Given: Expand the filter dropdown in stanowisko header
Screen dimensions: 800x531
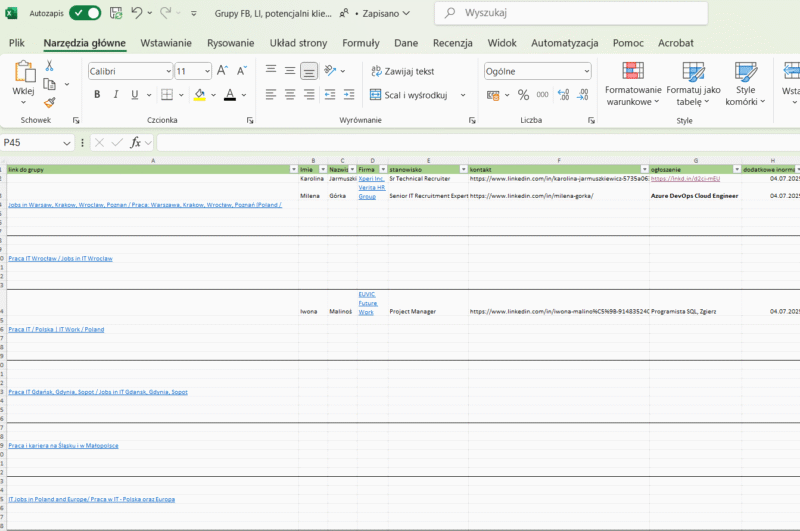Looking at the screenshot, I should coord(462,169).
